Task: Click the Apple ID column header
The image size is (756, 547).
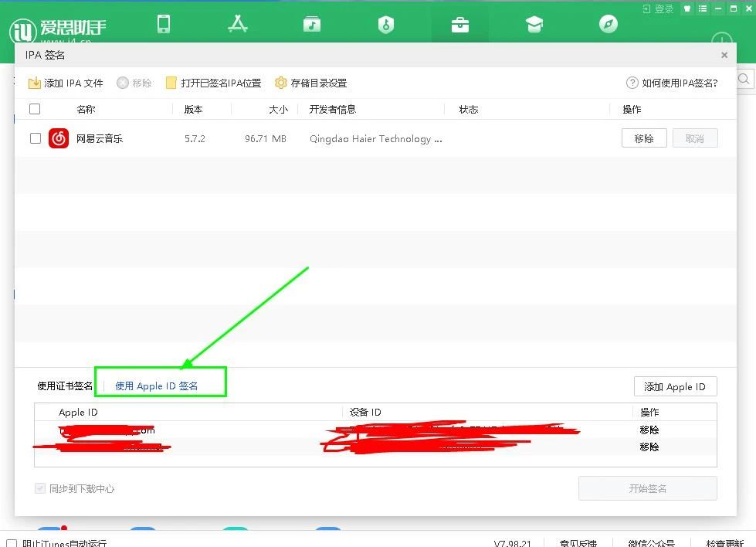Action: (78, 413)
